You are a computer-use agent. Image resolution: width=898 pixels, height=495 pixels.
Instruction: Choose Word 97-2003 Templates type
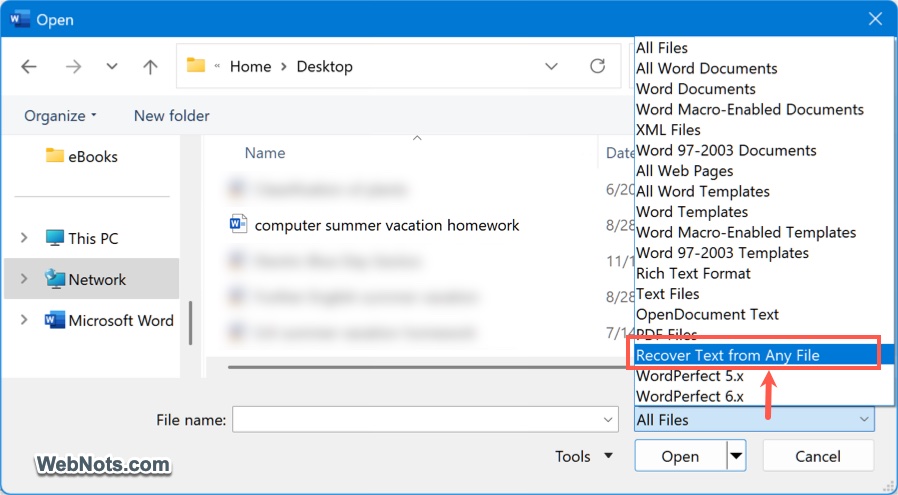coord(722,253)
